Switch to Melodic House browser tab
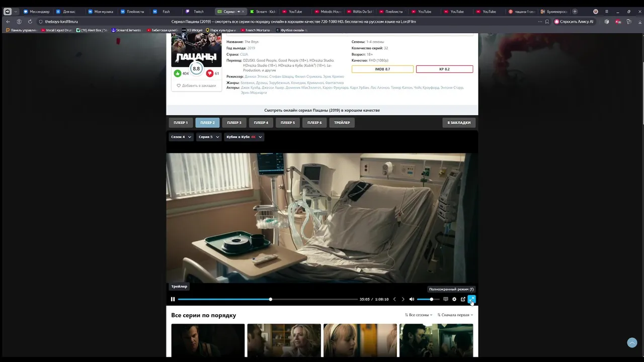This screenshot has width=644, height=362. click(x=328, y=12)
